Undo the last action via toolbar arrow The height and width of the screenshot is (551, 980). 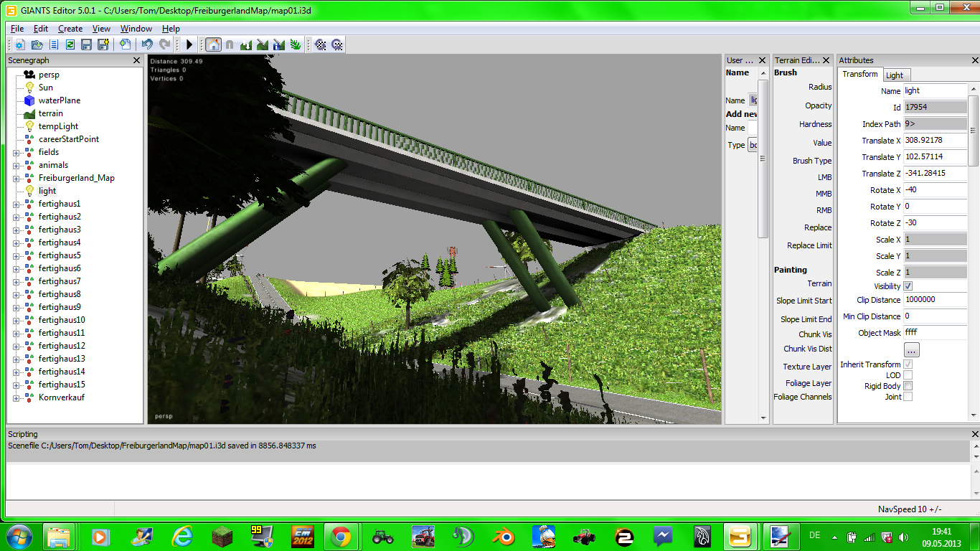pos(147,44)
